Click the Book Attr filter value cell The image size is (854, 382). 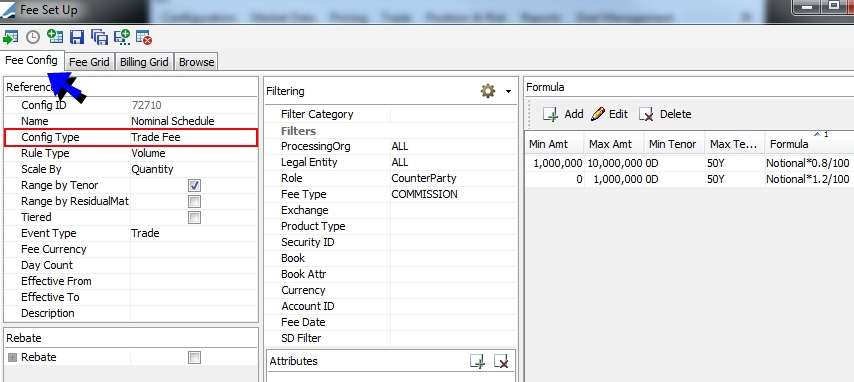[453, 274]
